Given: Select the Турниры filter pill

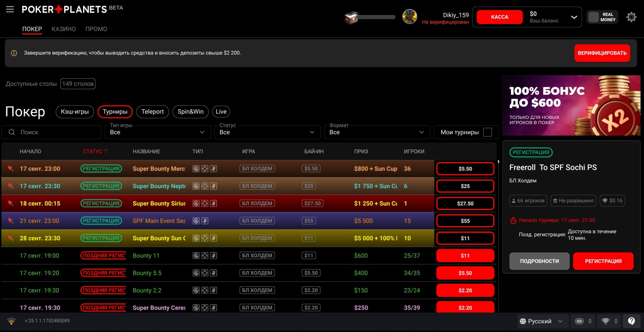Looking at the screenshot, I should [115, 112].
